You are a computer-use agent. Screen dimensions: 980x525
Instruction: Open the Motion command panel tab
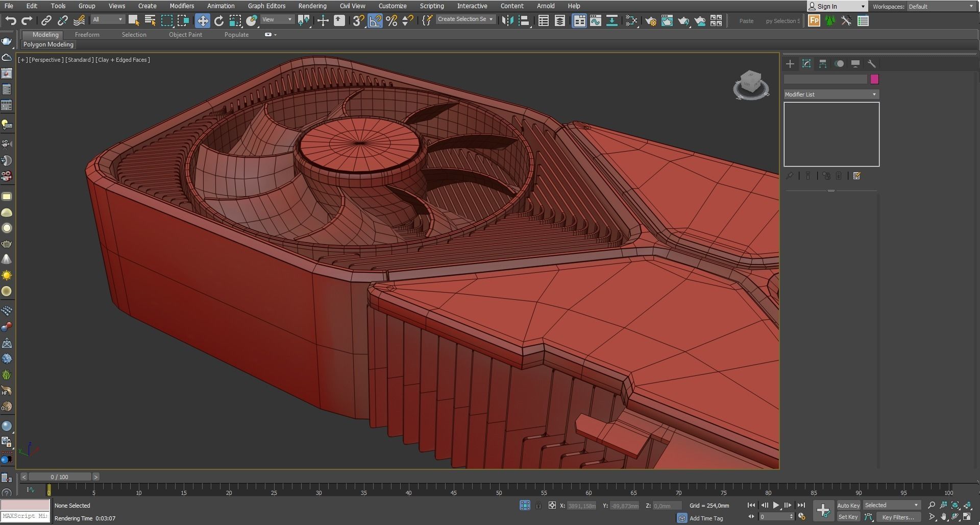[x=839, y=64]
